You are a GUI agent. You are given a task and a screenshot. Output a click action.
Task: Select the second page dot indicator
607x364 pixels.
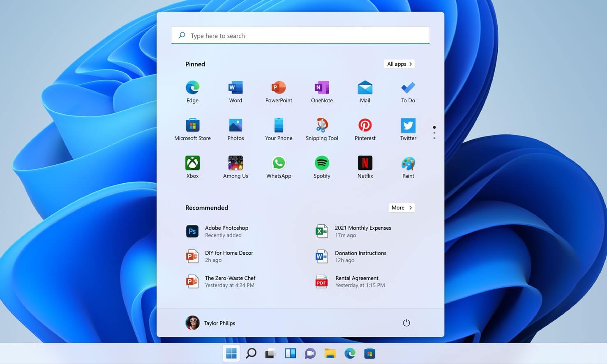tap(434, 133)
